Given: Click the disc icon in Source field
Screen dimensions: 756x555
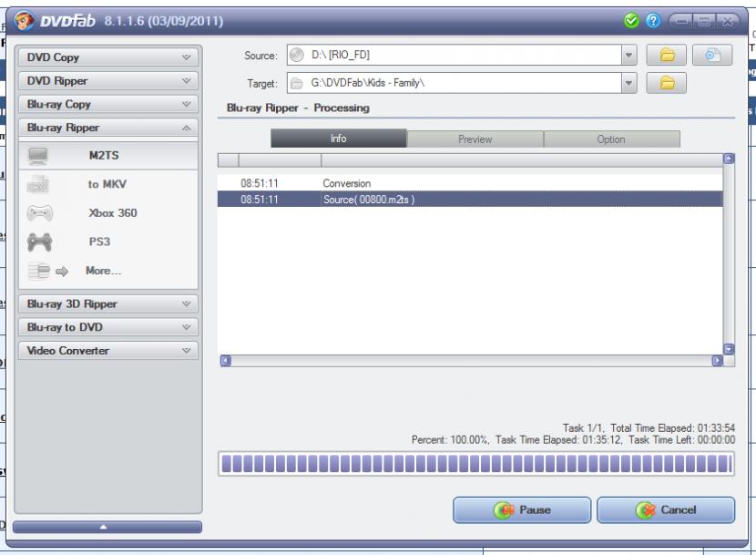Looking at the screenshot, I should (297, 55).
